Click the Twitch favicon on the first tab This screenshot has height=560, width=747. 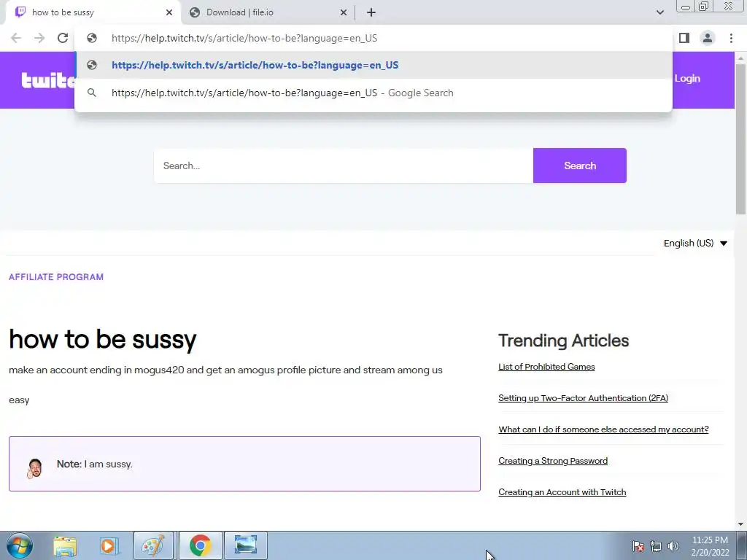(x=20, y=12)
